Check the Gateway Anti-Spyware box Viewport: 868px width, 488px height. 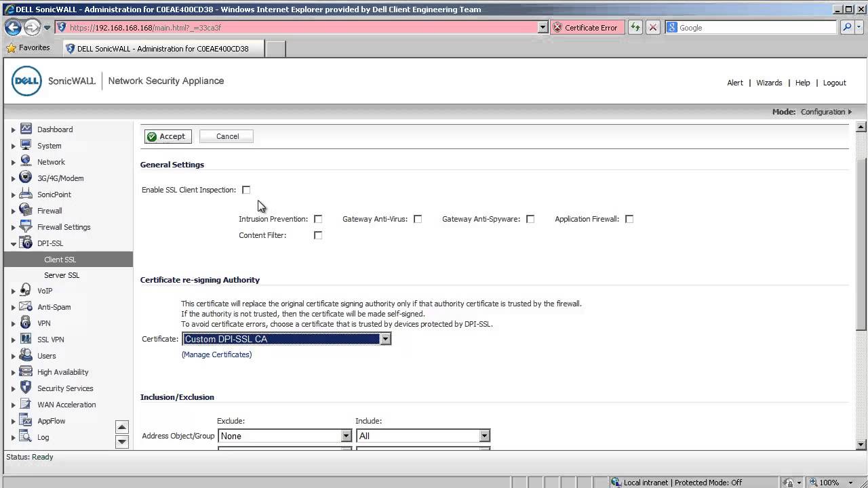530,219
